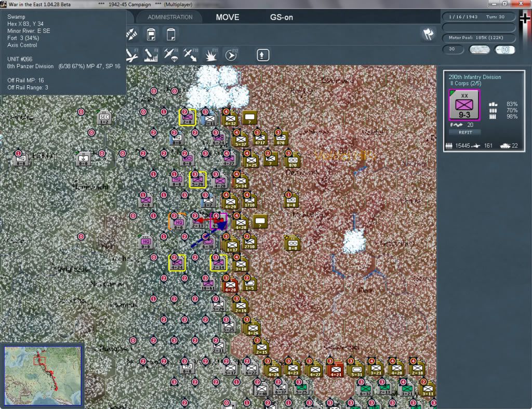
Task: Select the F8 bomb city icon
Action: [x=151, y=55]
